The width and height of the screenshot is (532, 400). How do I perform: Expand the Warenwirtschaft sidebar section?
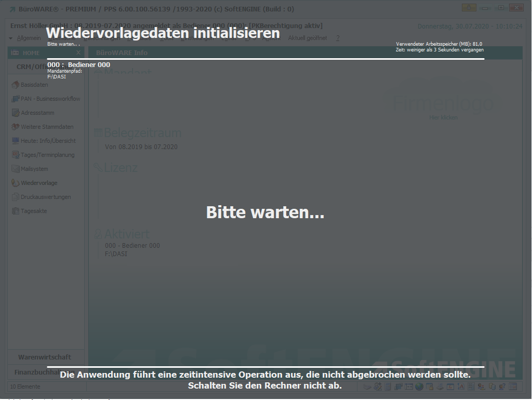click(45, 357)
